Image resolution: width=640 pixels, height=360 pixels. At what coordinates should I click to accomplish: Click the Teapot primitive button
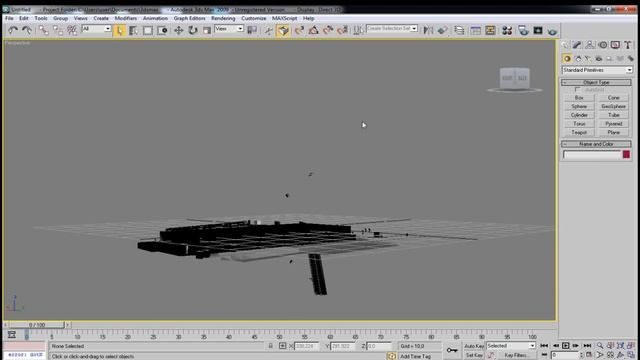click(x=579, y=133)
